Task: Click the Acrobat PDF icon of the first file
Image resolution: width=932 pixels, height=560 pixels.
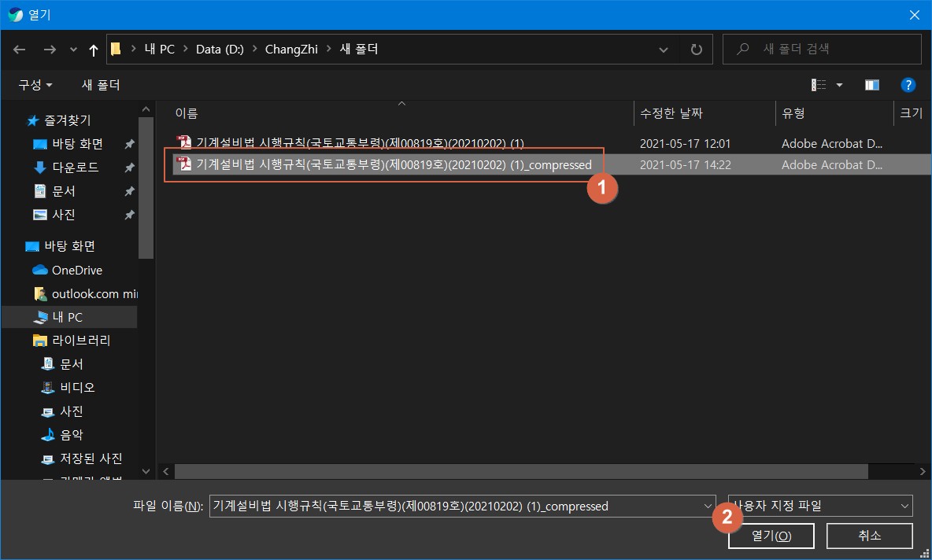Action: [183, 142]
